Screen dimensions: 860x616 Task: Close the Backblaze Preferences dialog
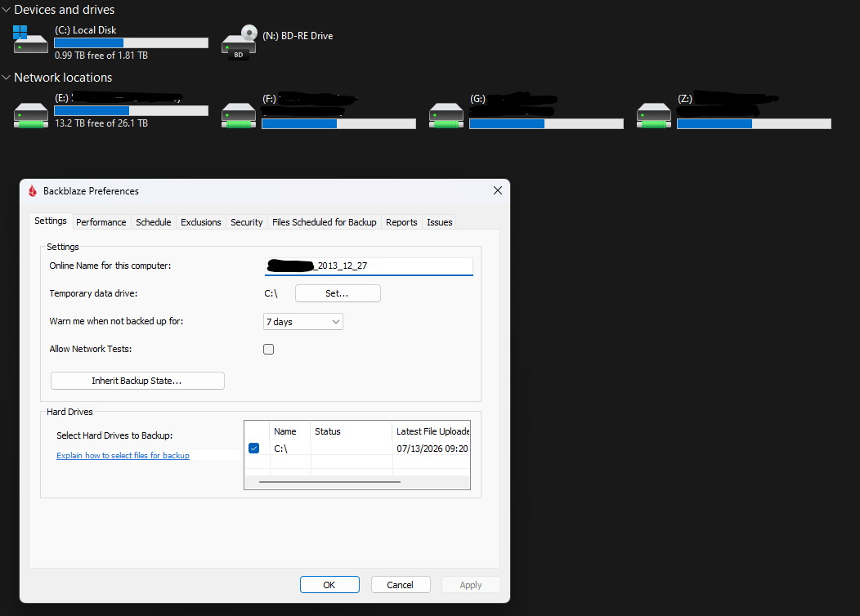click(498, 190)
